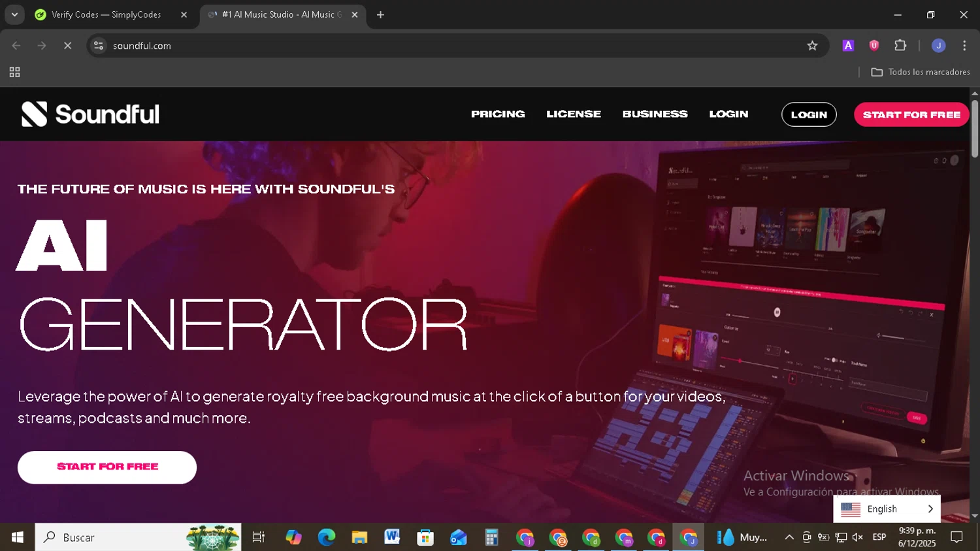Open Chrome three-dot menu
Screen dimensions: 980x551
coord(964,46)
